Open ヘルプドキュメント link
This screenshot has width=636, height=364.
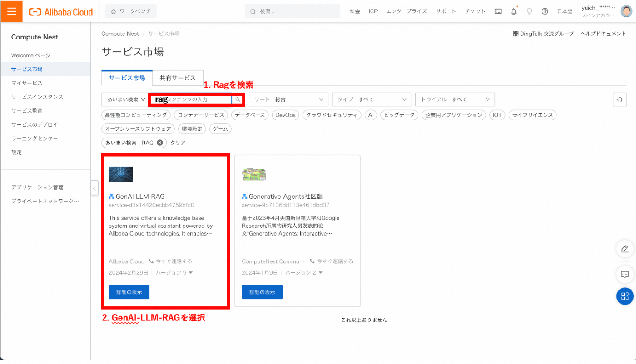click(x=603, y=34)
